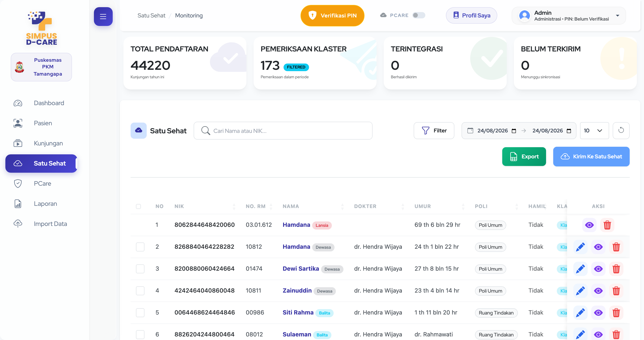Screen dimensions: 644x340
Task: Open Dashboard from the sidebar
Action: 41,103
